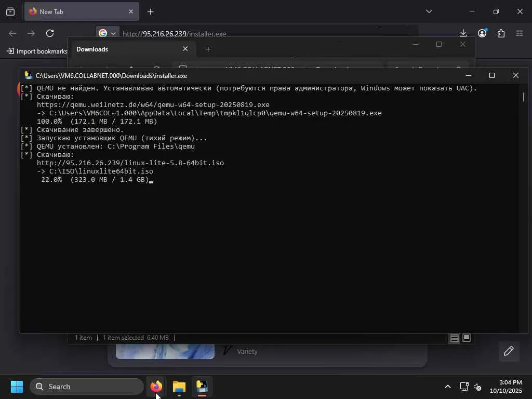Open the clock and date panel

click(506, 387)
